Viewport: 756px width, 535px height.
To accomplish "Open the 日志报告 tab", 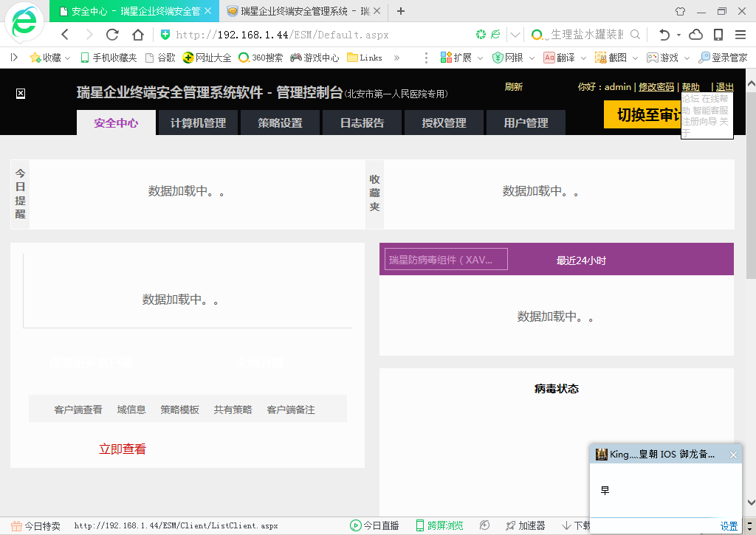I will (362, 123).
